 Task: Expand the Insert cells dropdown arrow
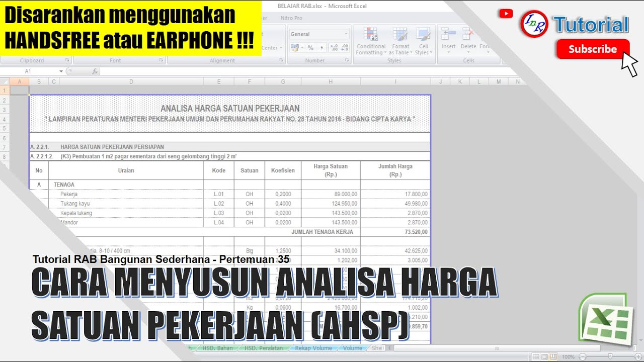tap(448, 53)
